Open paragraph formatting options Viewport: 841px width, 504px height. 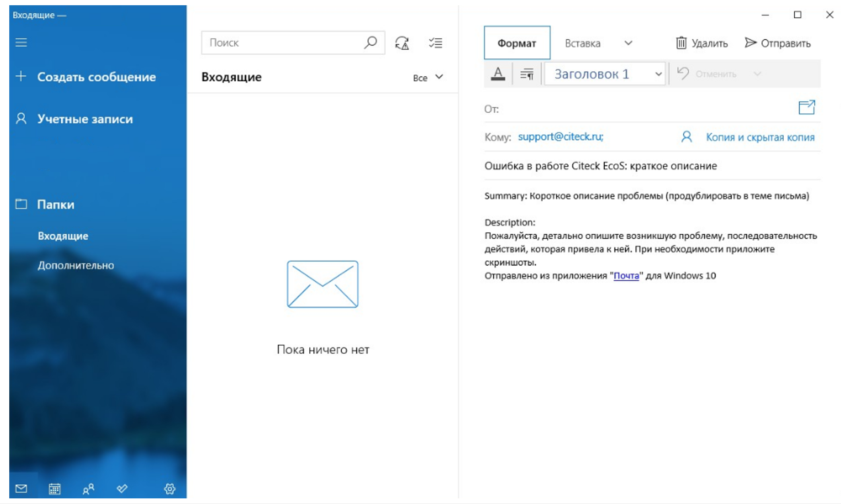pyautogui.click(x=526, y=74)
